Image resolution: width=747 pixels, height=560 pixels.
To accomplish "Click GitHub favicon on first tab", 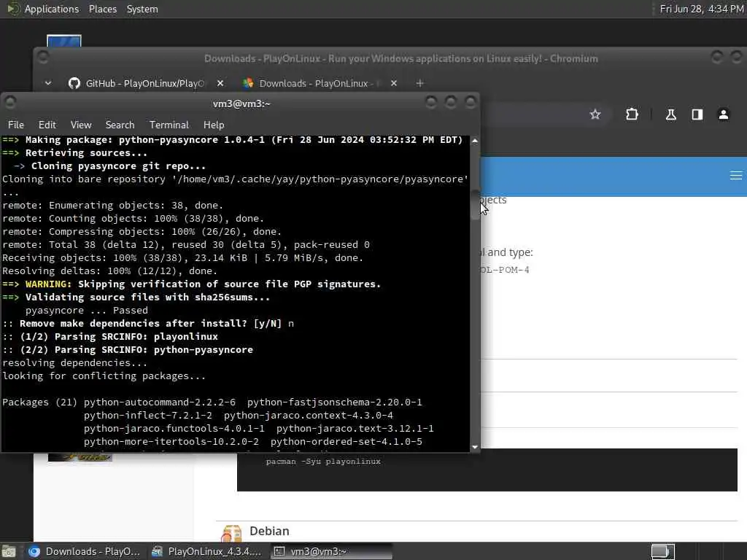I will (x=74, y=83).
